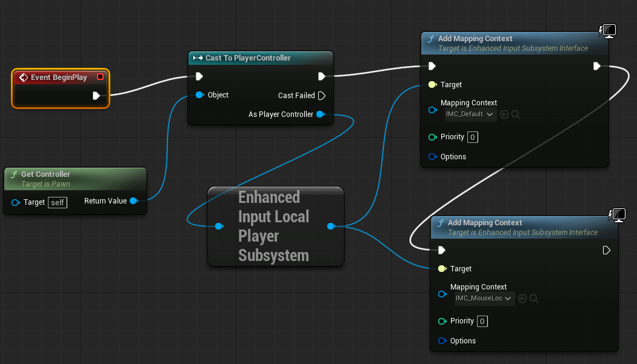Click Priority value field in IMC_MouseLoc node
The height and width of the screenshot is (364, 637).
coord(482,321)
